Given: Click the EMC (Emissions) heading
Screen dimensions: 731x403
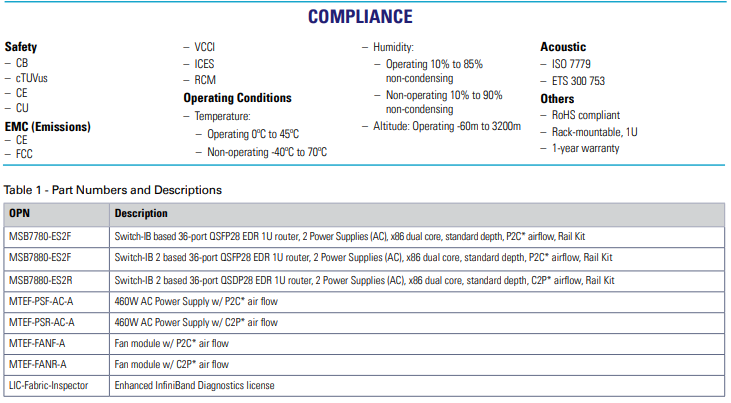Looking at the screenshot, I should pyautogui.click(x=47, y=126).
